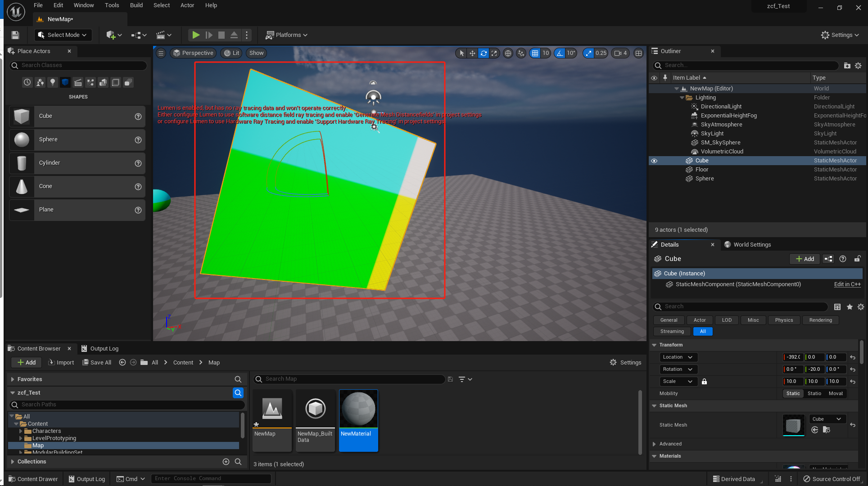The width and height of the screenshot is (868, 486).
Task: Select the rotate transform gizmo tool
Action: tap(484, 53)
